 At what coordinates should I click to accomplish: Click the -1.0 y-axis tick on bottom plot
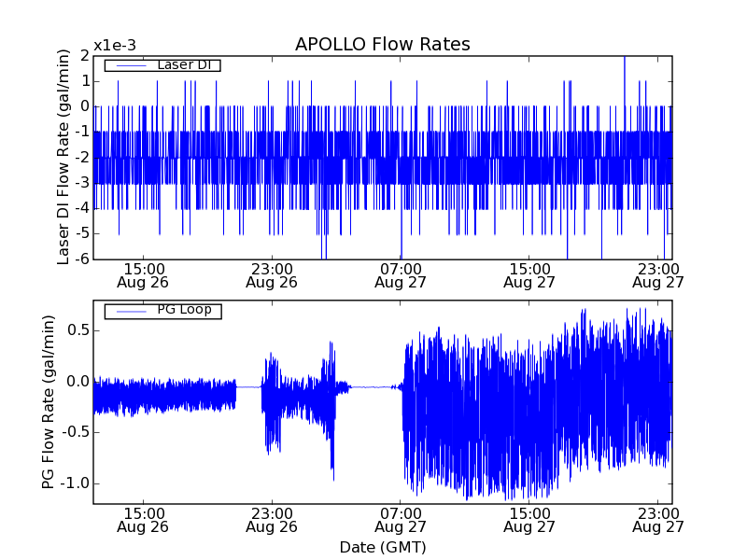[x=74, y=483]
